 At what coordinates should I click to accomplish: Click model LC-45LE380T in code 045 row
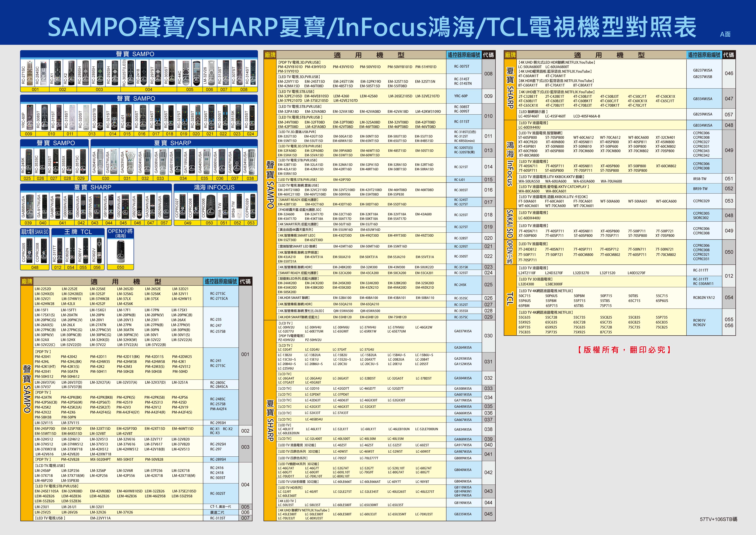coord(287,514)
